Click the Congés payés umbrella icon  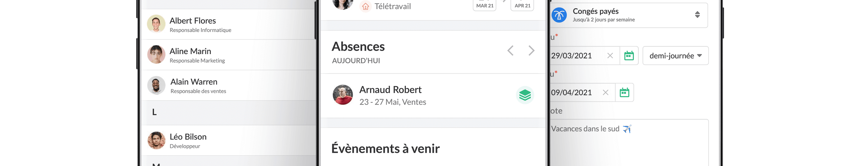(x=559, y=15)
